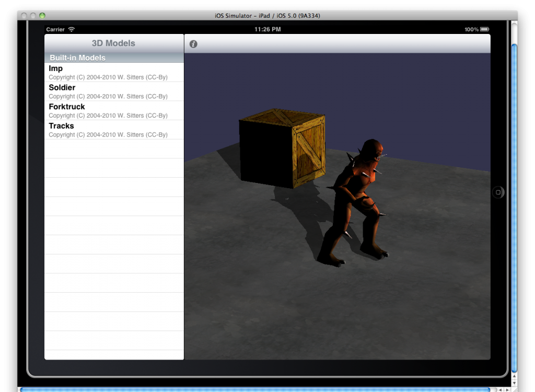Click the 100% battery percentage text
535x392 pixels.
click(x=471, y=29)
